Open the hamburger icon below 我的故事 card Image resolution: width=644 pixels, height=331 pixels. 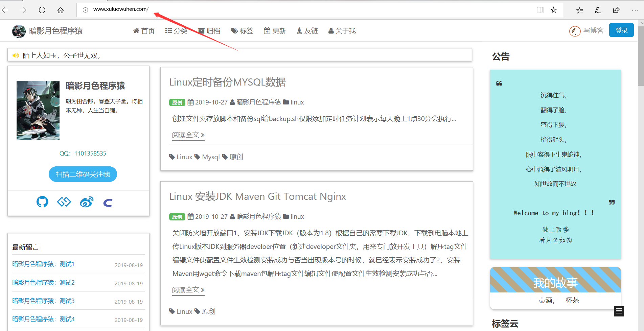pyautogui.click(x=619, y=311)
